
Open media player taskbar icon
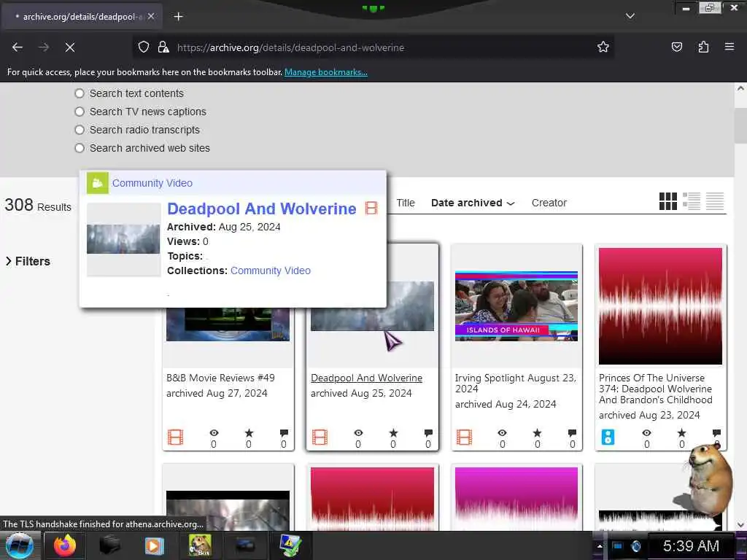154,545
